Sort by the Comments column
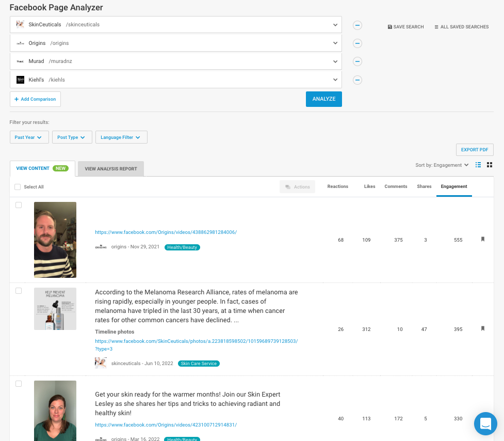This screenshot has height=441, width=504. (x=396, y=186)
